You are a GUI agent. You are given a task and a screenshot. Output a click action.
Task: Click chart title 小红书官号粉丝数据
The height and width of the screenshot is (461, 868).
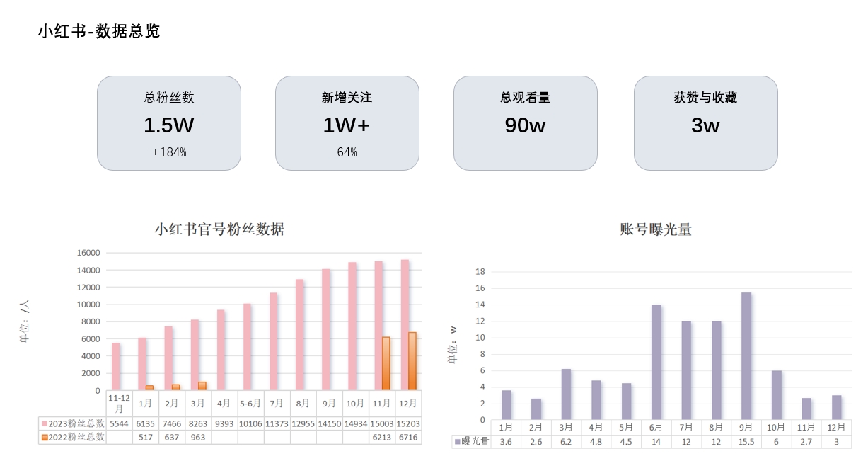(x=220, y=229)
